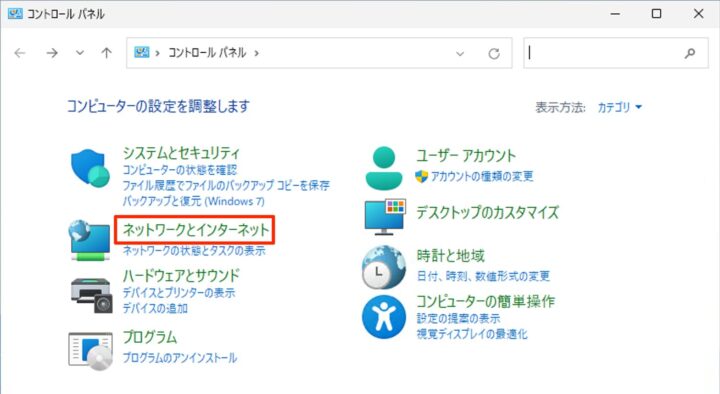Open アカウントの種類の変更 link
720x394 pixels.
click(x=482, y=176)
